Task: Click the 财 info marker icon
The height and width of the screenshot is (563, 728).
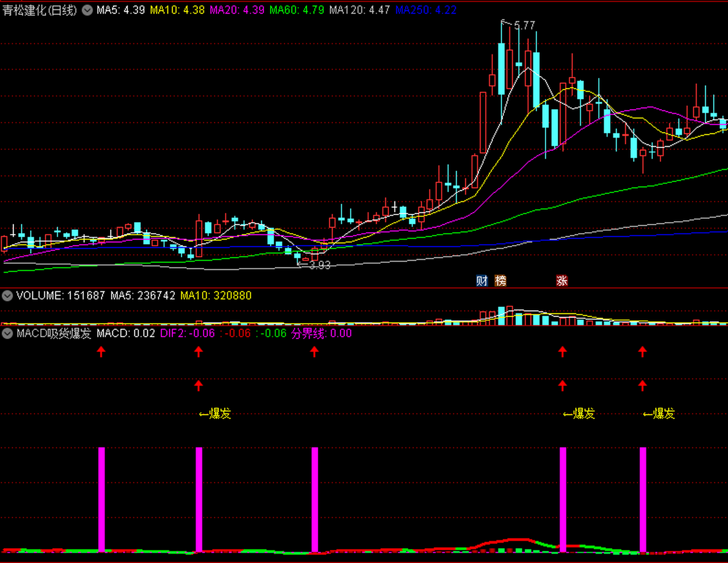Action: pos(482,280)
